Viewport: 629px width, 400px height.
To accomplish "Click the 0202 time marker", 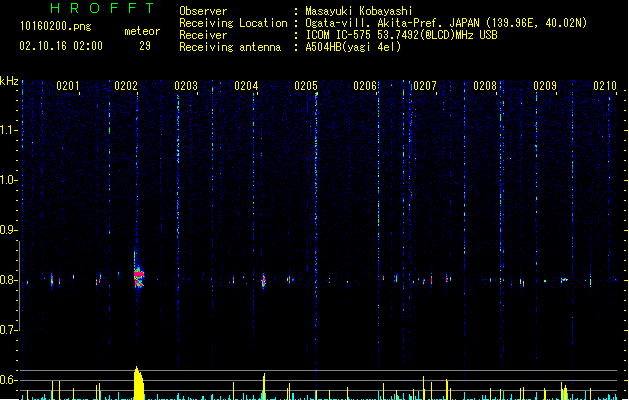I will (x=126, y=86).
